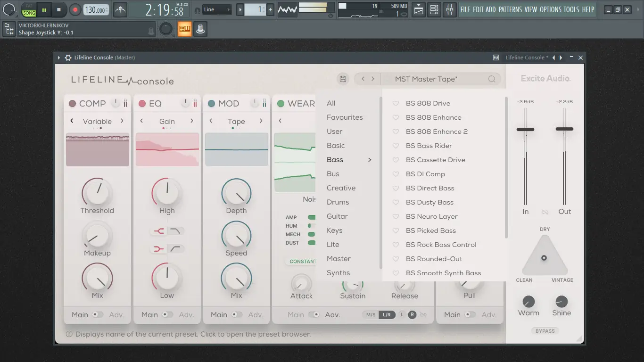Open the channel rack icon

click(434, 9)
